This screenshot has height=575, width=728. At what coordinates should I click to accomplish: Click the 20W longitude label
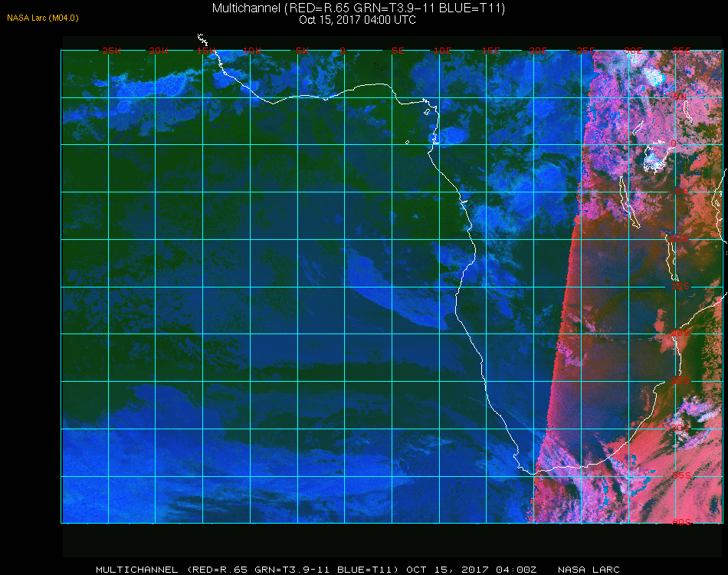pyautogui.click(x=159, y=51)
